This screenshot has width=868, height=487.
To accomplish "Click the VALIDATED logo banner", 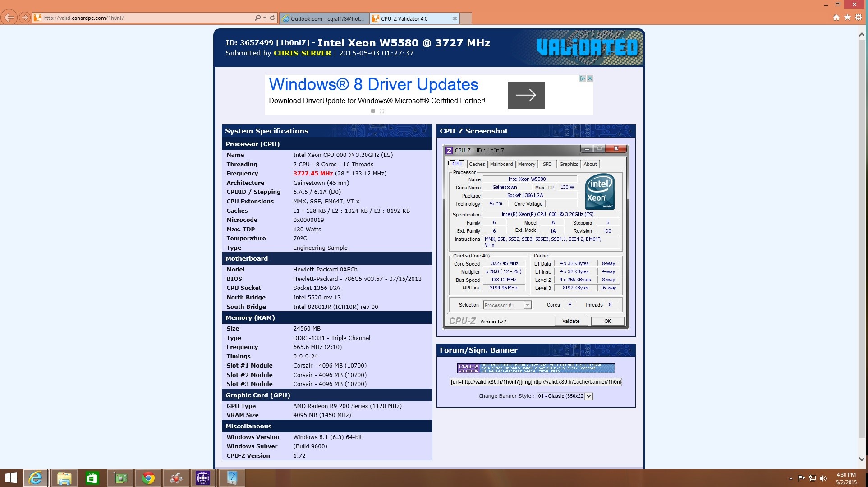I will tap(588, 47).
